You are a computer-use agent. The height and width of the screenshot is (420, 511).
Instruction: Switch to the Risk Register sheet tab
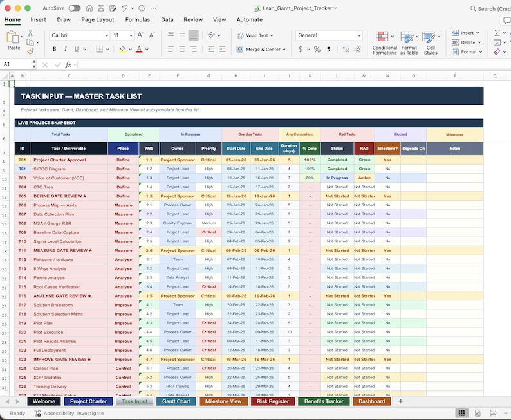click(273, 401)
